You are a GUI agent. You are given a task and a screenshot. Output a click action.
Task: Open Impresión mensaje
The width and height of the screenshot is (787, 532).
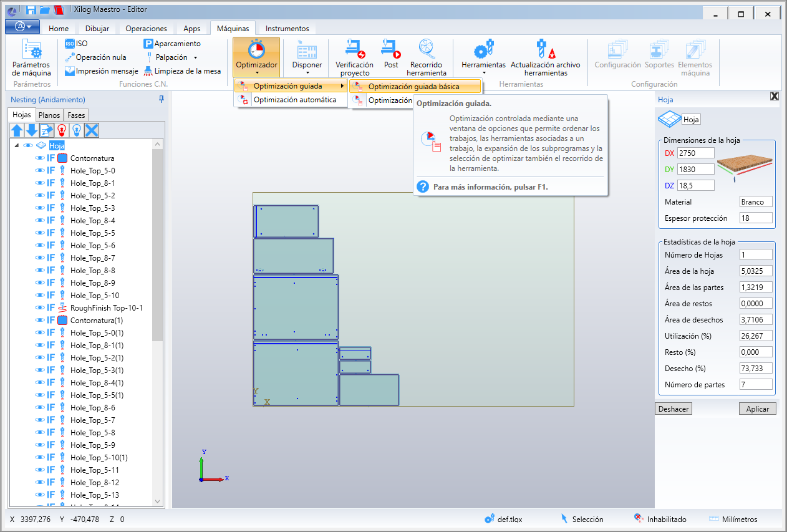(x=102, y=71)
